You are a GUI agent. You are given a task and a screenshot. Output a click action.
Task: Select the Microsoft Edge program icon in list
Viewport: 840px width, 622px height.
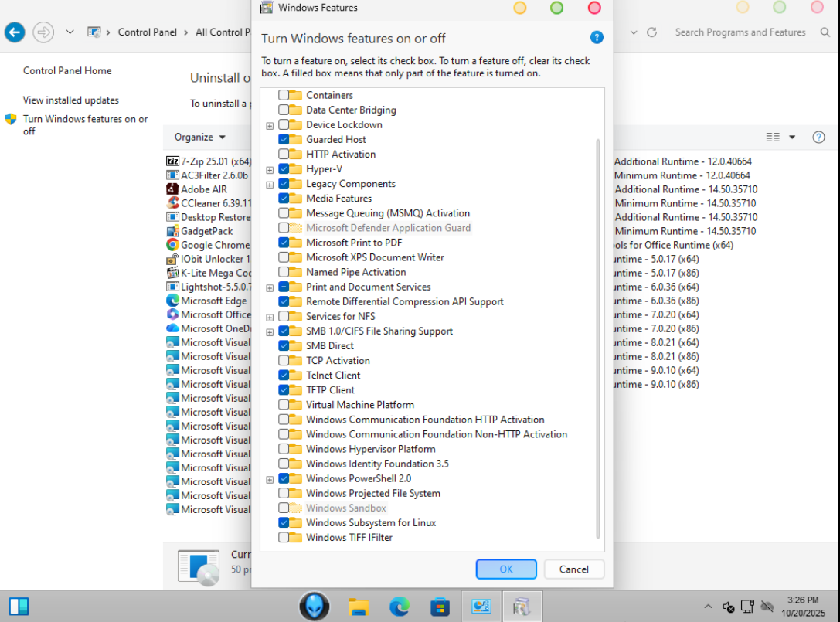(172, 301)
